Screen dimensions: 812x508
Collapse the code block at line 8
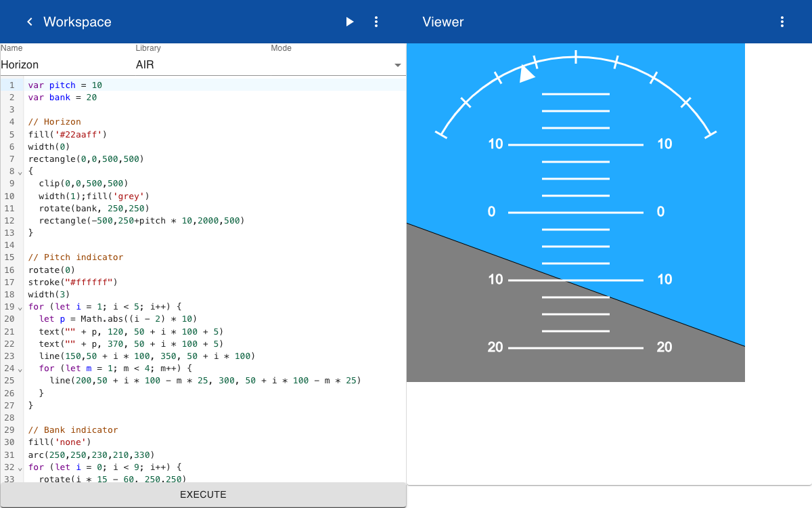20,172
